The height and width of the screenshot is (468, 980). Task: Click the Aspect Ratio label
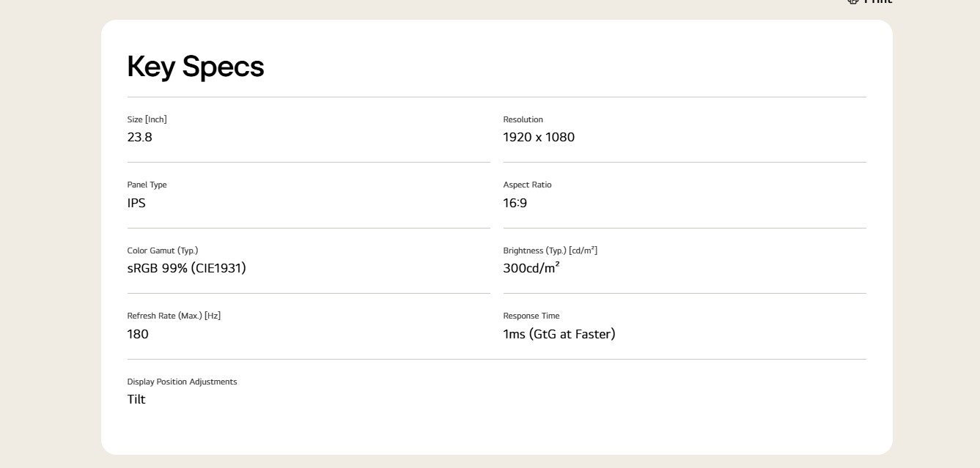(x=528, y=185)
